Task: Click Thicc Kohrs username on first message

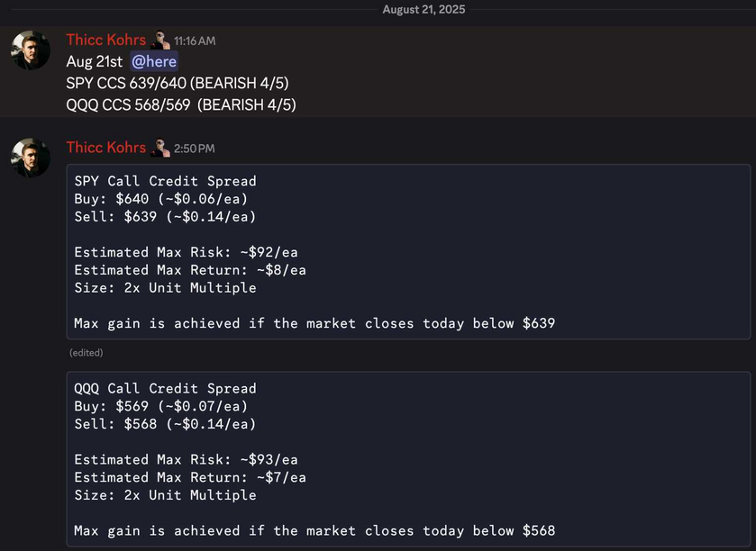Action: (x=106, y=40)
